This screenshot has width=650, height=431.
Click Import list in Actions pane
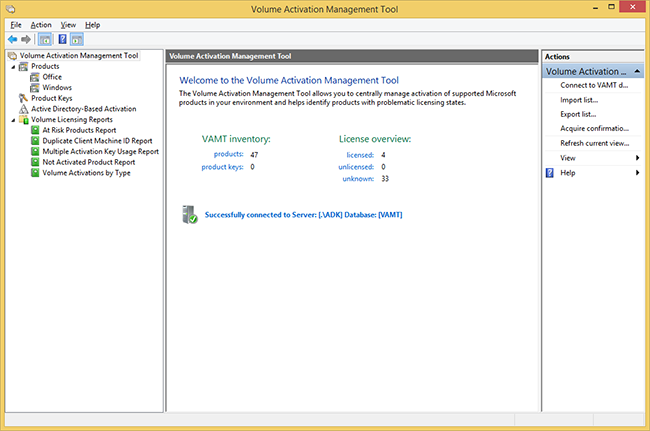tap(579, 100)
